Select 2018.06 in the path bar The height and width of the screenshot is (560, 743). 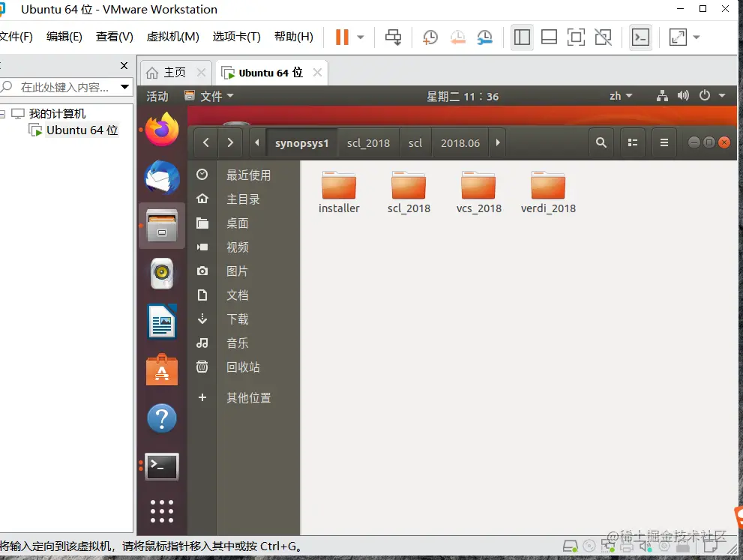click(x=460, y=143)
